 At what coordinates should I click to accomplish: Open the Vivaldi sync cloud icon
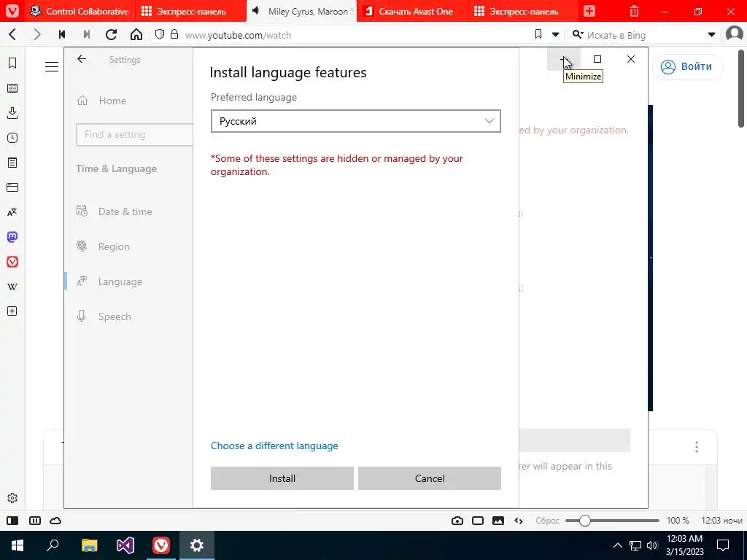pyautogui.click(x=55, y=521)
